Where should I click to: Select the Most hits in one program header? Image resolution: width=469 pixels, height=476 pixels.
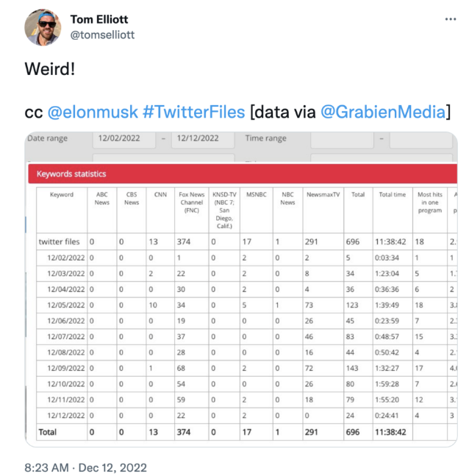click(x=430, y=210)
